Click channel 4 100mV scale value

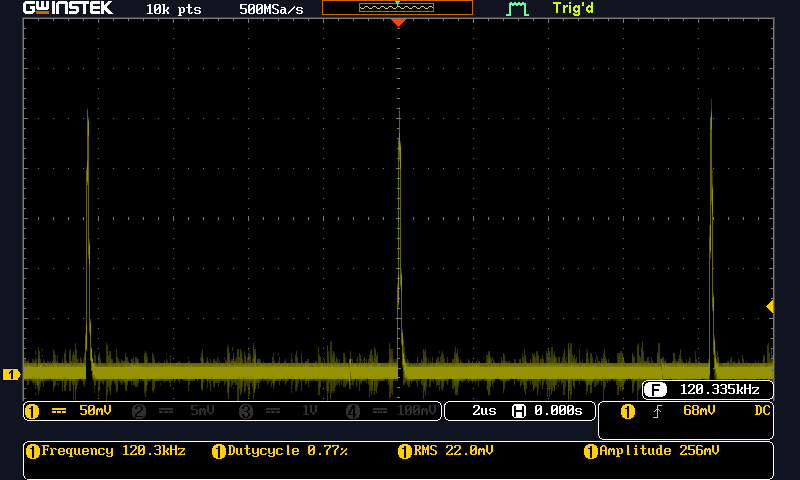click(416, 411)
